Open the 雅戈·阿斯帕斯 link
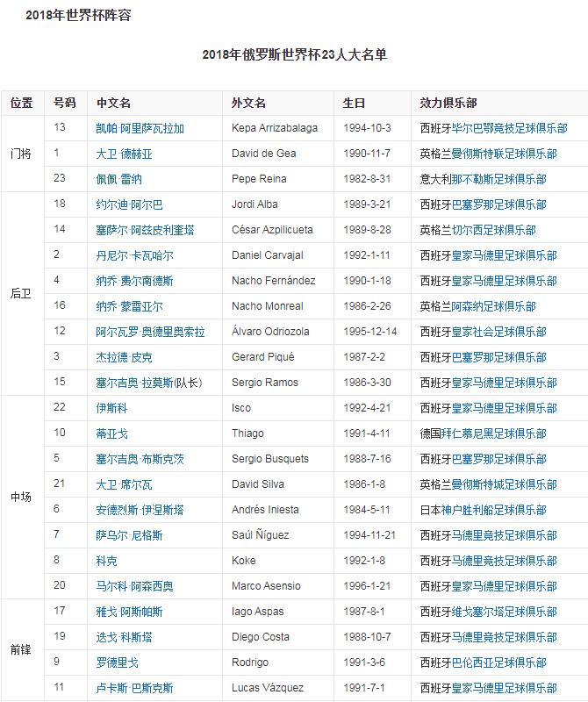The image size is (588, 702). point(129,612)
